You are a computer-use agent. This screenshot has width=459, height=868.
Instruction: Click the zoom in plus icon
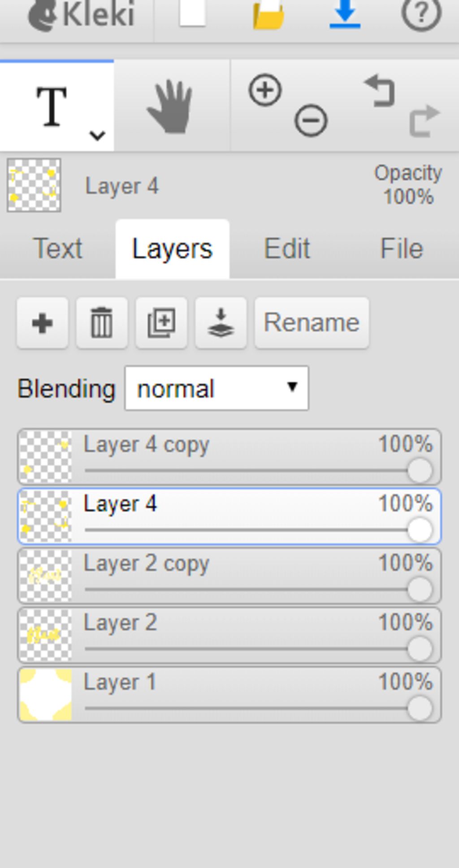(265, 90)
